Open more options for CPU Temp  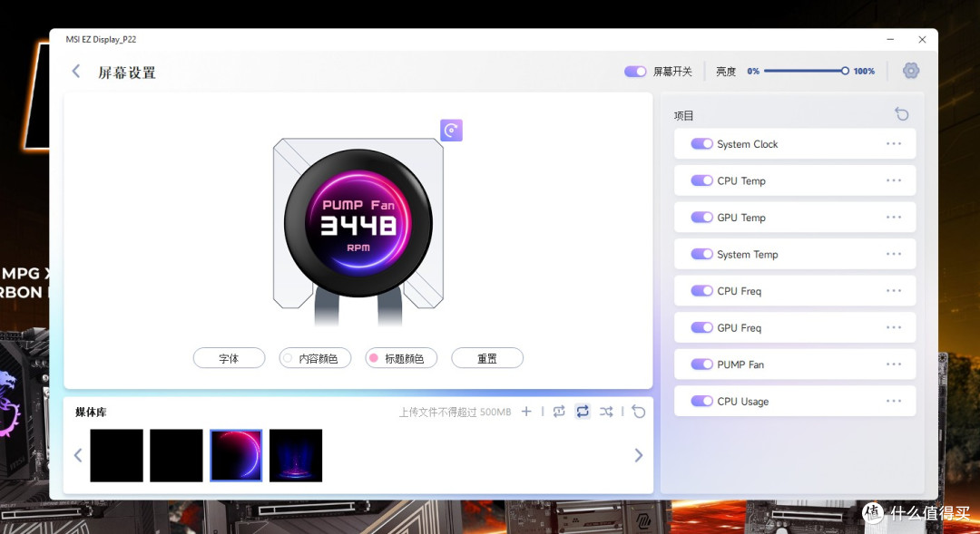pos(894,180)
